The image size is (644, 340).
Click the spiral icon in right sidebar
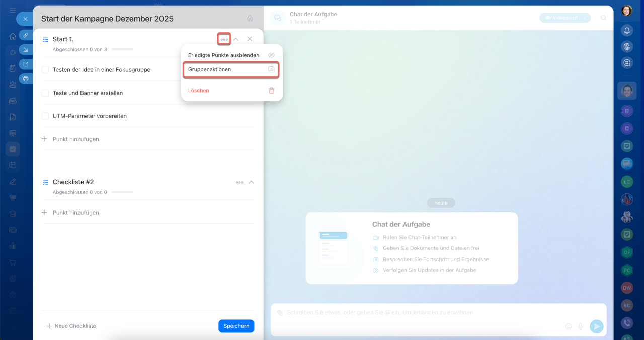tap(627, 47)
